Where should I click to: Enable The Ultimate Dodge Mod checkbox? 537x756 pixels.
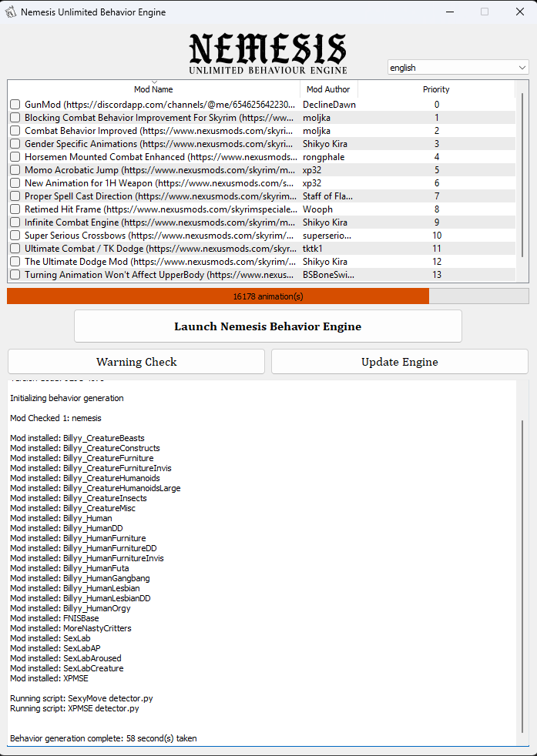click(x=15, y=261)
